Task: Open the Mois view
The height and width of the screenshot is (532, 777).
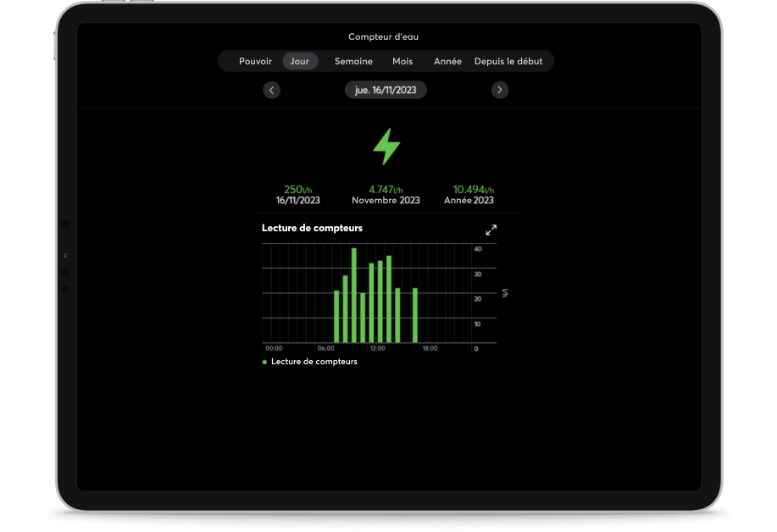Action: [x=402, y=61]
